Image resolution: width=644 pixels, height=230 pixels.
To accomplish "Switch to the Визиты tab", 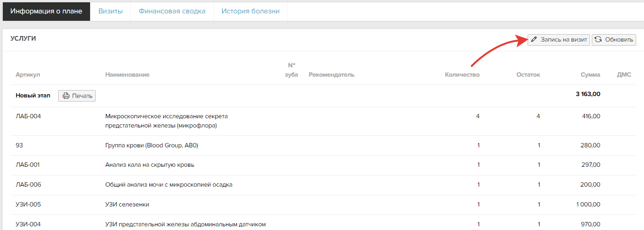I will pyautogui.click(x=110, y=11).
